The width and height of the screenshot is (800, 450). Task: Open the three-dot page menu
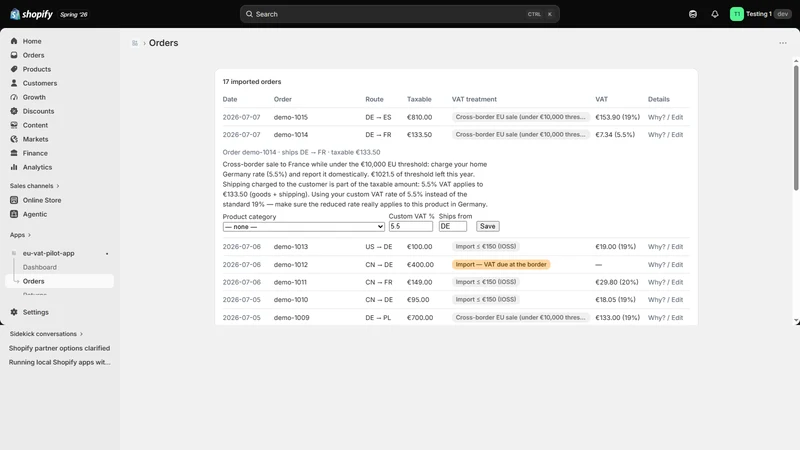[x=783, y=43]
